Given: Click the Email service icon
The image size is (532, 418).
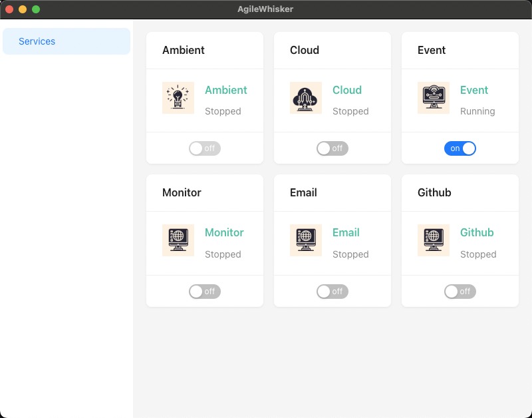Looking at the screenshot, I should [305, 240].
